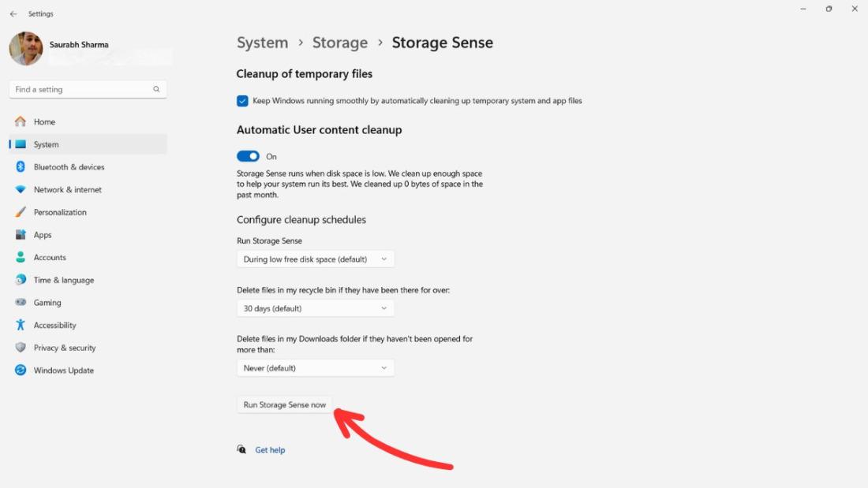This screenshot has width=868, height=488.
Task: Navigate to Storage via the breadcrumb
Action: [x=340, y=43]
